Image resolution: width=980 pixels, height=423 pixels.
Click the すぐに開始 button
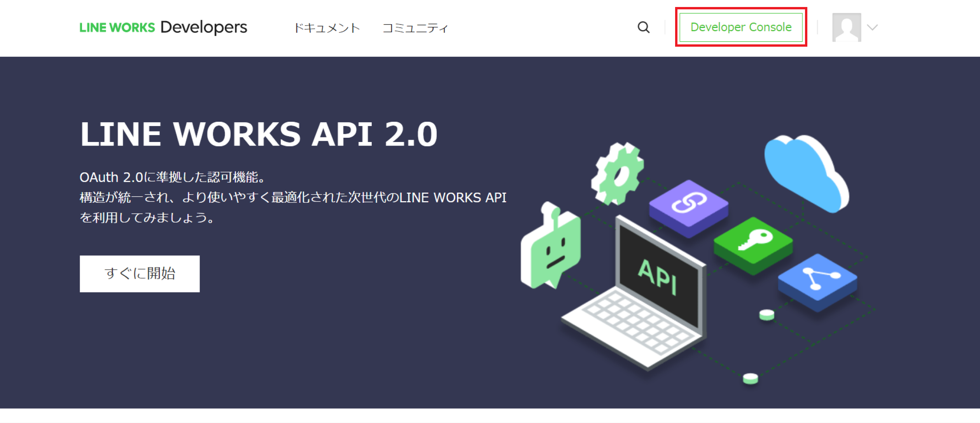coord(140,274)
